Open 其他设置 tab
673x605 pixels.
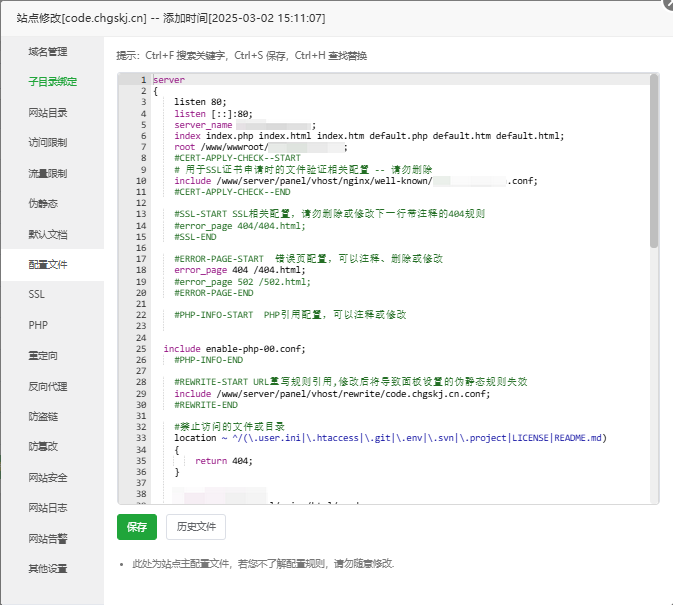[x=48, y=568]
